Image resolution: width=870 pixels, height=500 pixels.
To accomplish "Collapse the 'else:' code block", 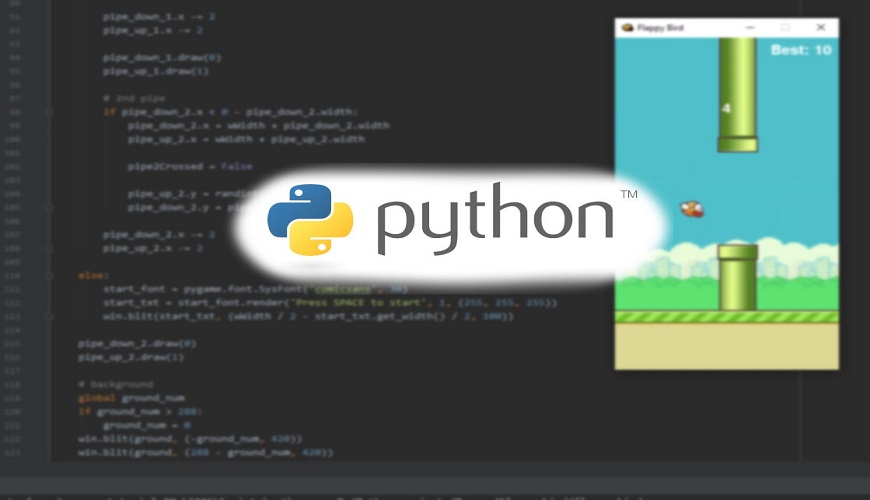I will 50,274.
